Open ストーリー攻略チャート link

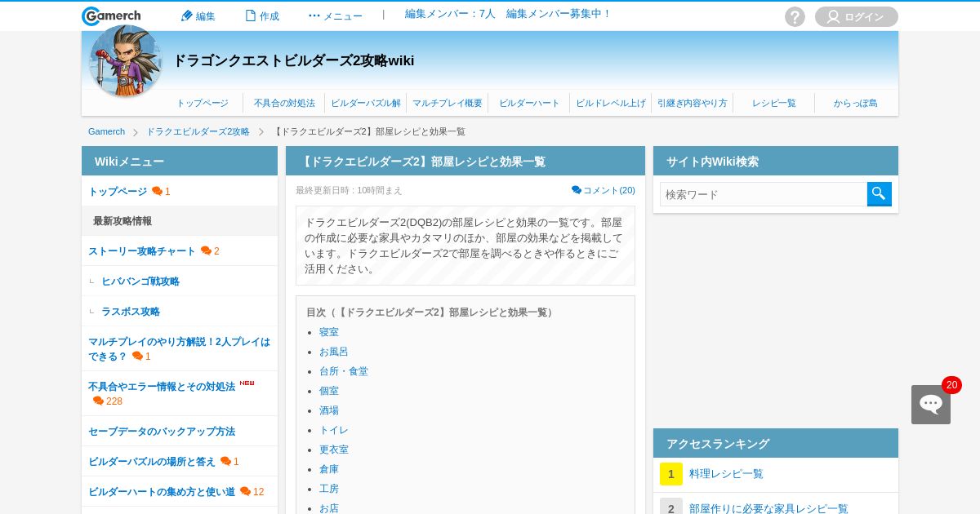(142, 251)
